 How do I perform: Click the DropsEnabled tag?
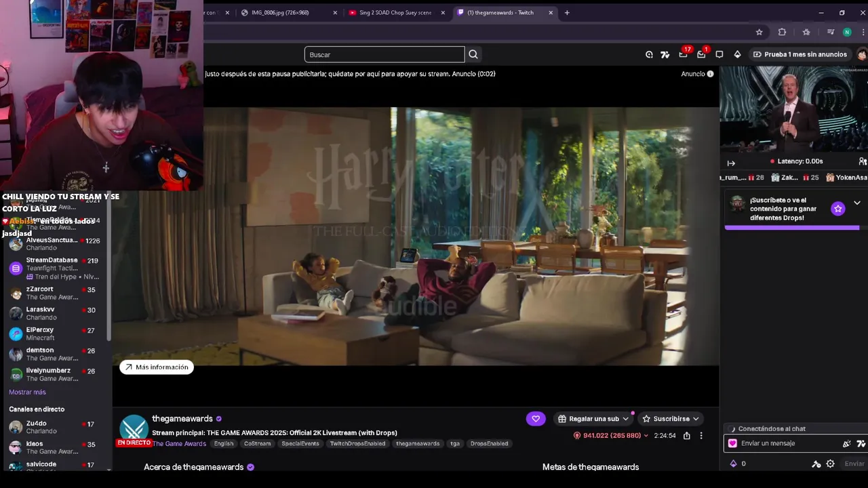tap(489, 443)
